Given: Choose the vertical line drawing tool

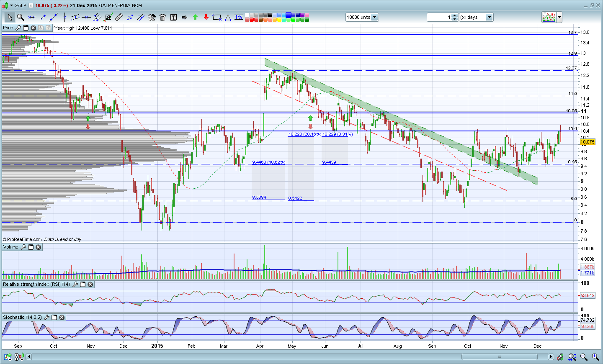Looking at the screenshot, I should (x=64, y=17).
